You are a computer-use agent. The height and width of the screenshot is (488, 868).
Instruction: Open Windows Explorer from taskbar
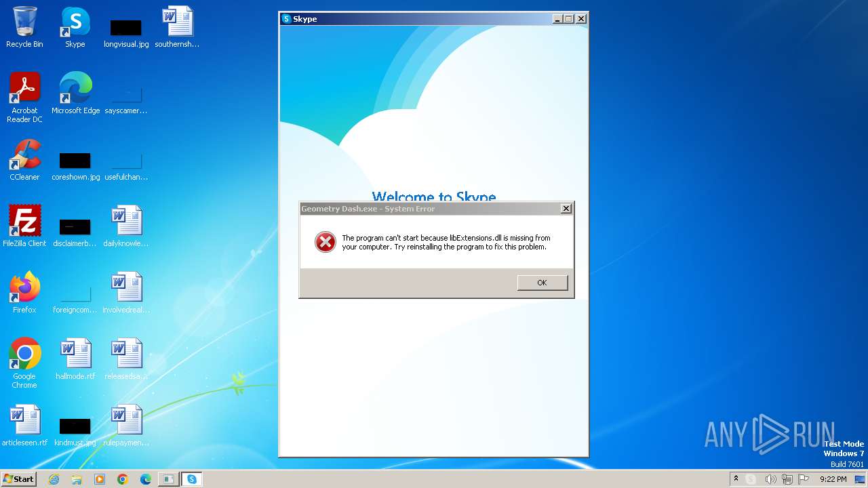pos(77,479)
